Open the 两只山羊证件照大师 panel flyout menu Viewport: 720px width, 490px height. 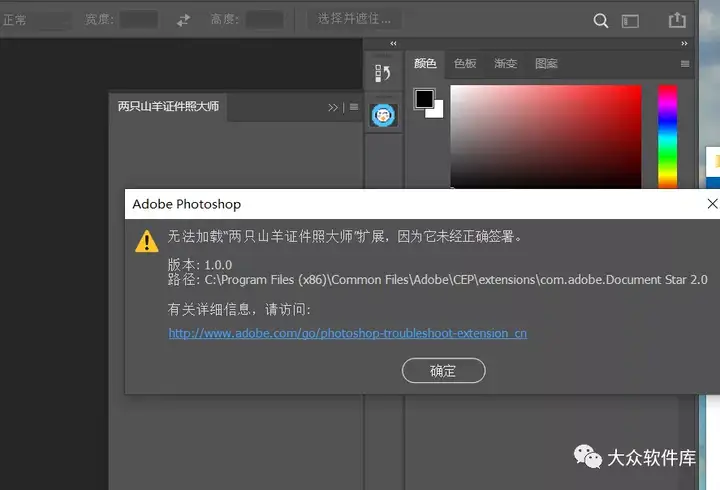tap(354, 107)
